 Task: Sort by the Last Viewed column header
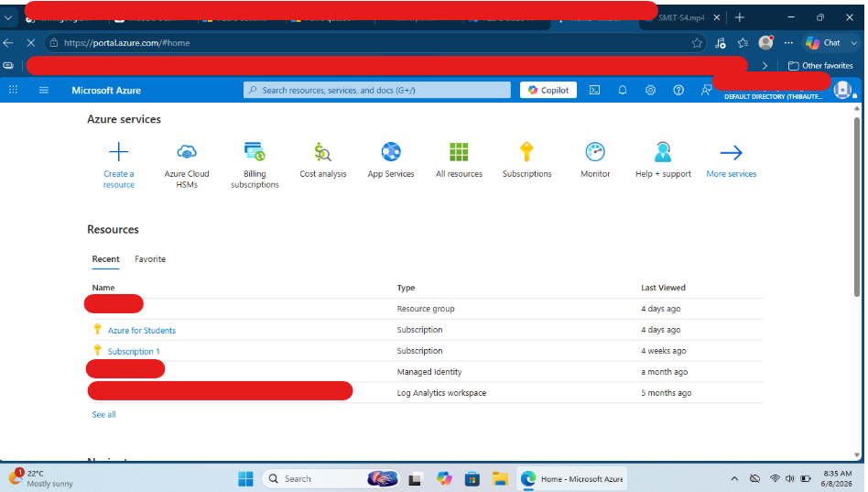point(663,288)
